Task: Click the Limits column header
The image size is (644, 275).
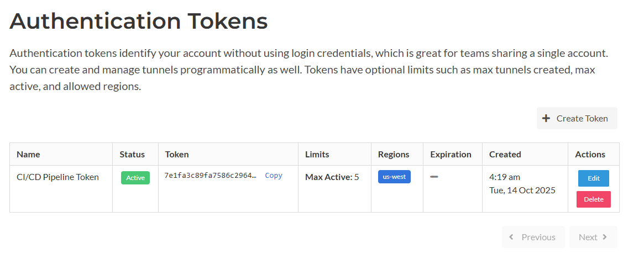Action: click(x=317, y=154)
